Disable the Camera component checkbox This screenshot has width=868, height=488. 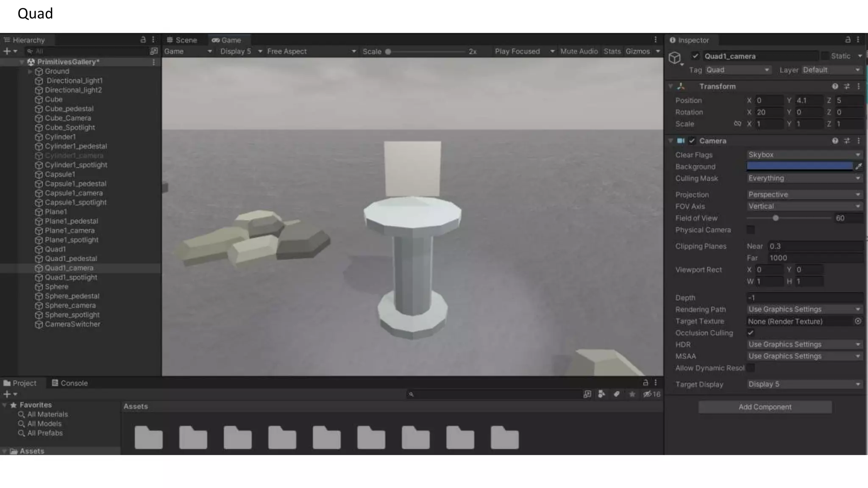692,141
